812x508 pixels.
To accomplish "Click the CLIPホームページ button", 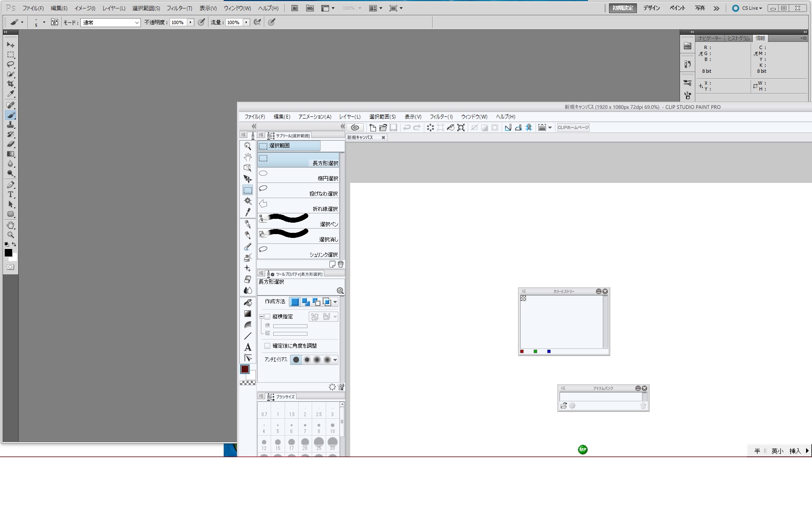I will 573,127.
